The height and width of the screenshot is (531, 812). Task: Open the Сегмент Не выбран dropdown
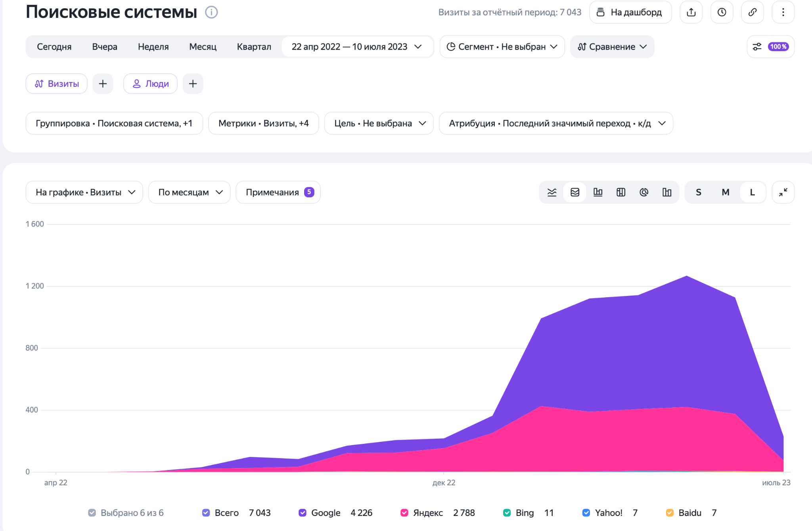tap(502, 47)
